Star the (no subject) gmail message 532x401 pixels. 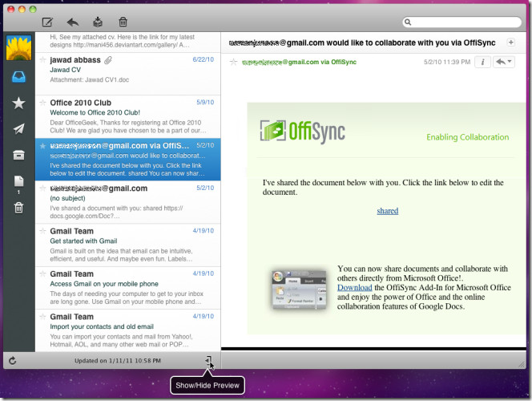point(42,188)
